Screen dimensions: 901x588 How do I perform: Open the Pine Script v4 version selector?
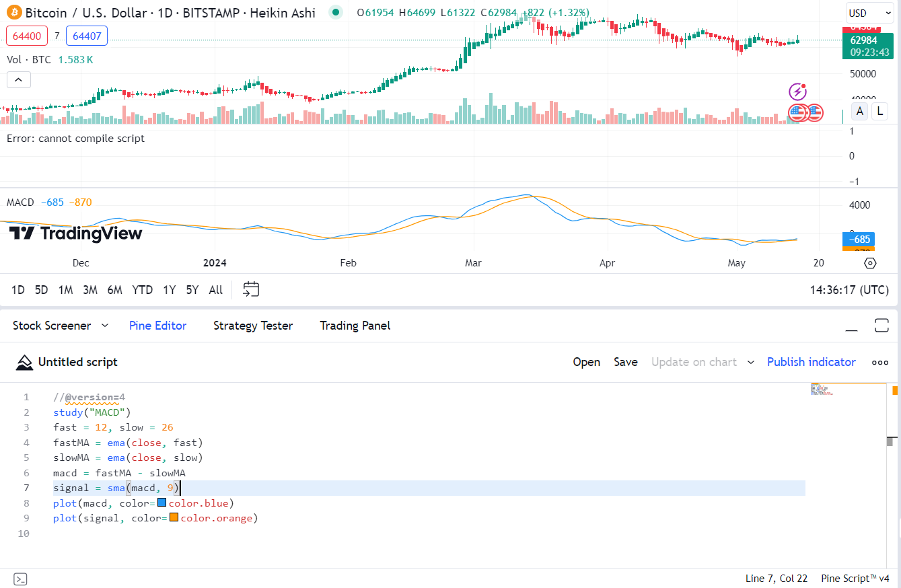tap(855, 579)
